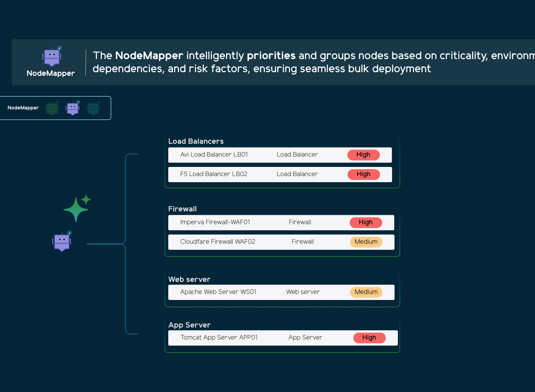Select the Tomcat App Server APP01 row
Image resolution: width=535 pixels, height=392 pixels.
(283, 338)
